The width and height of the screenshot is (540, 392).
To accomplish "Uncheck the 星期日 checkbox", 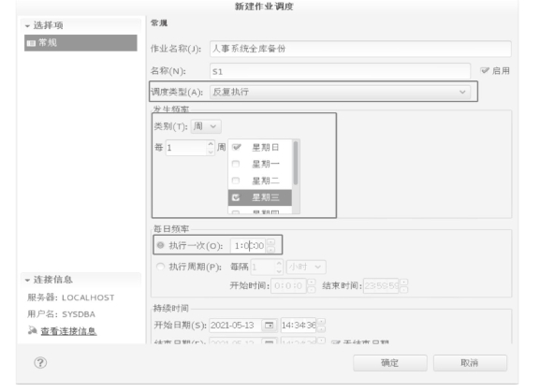I will (236, 147).
